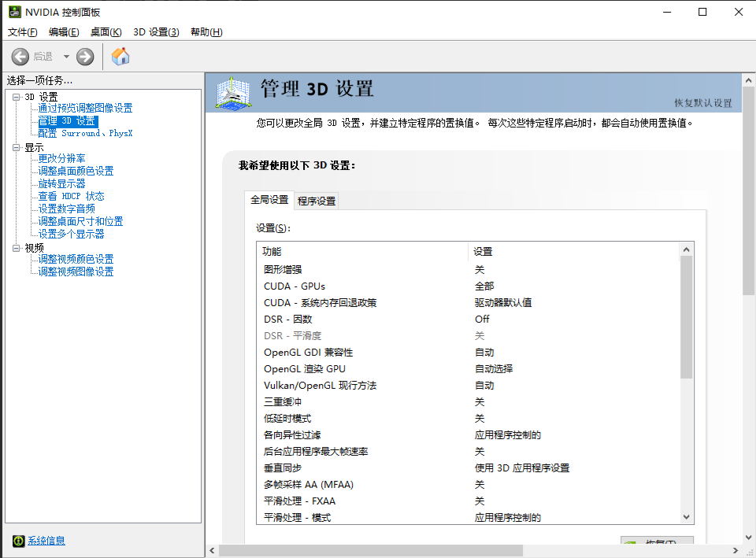Switch to the 程序设置 tab
Screen dimensions: 756x558
pos(317,201)
